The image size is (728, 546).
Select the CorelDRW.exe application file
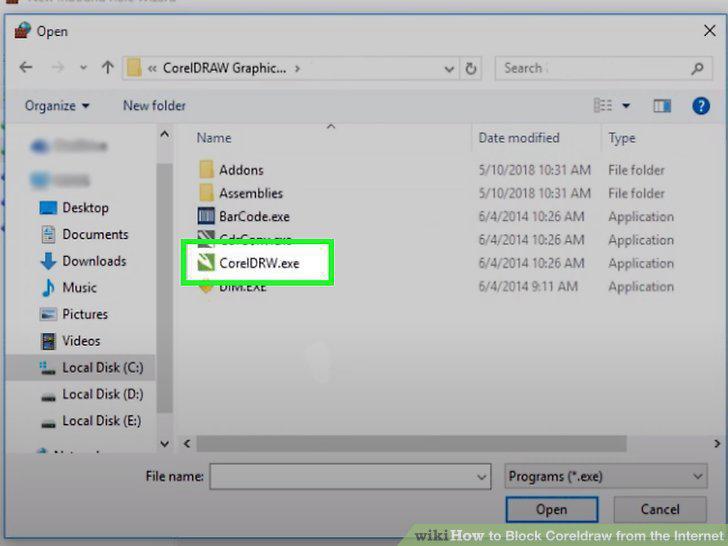(259, 263)
